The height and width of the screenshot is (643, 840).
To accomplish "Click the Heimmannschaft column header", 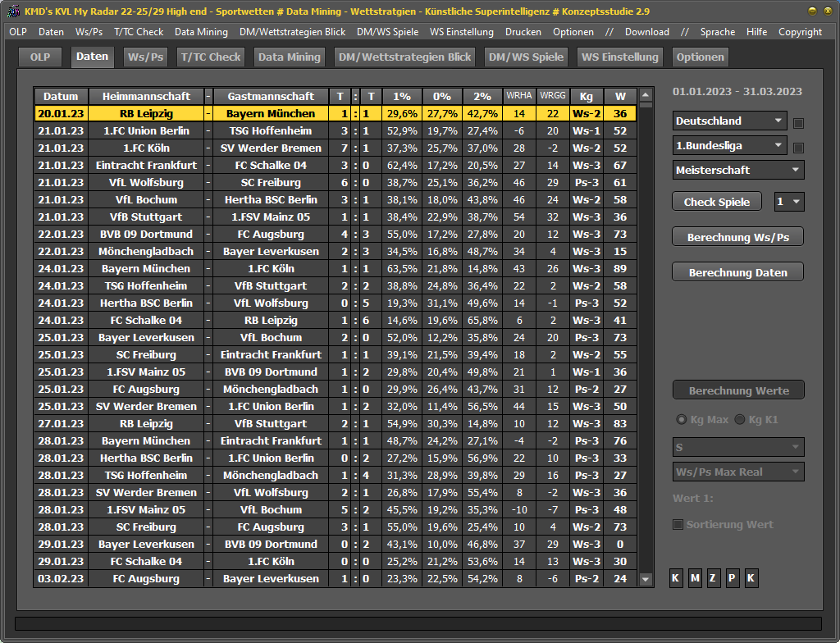I will [146, 97].
